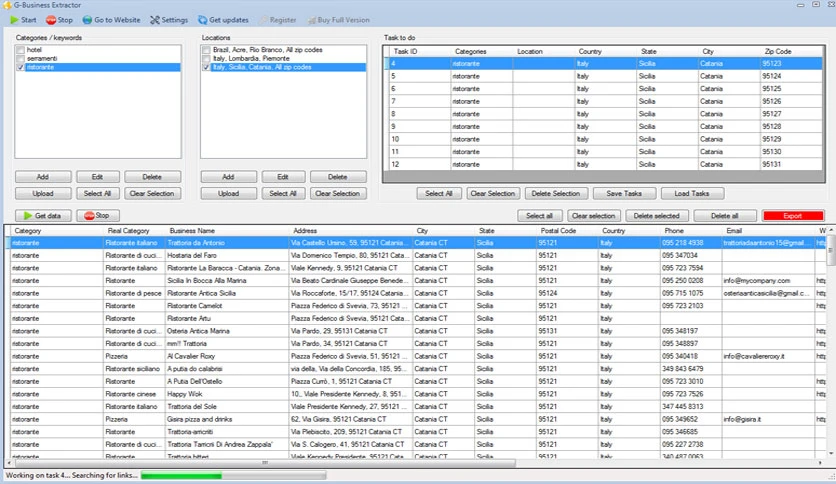Click Delete under Locations
This screenshot has height=484, width=836.
337,176
